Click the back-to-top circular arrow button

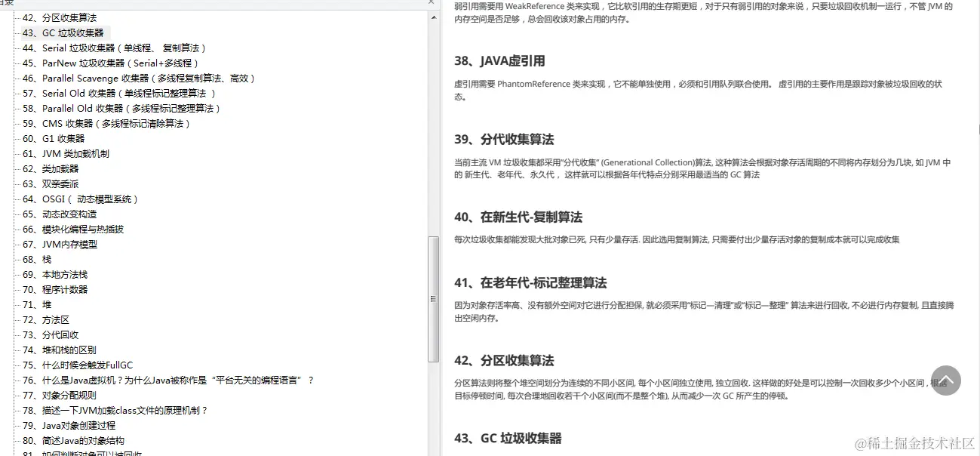(946, 381)
